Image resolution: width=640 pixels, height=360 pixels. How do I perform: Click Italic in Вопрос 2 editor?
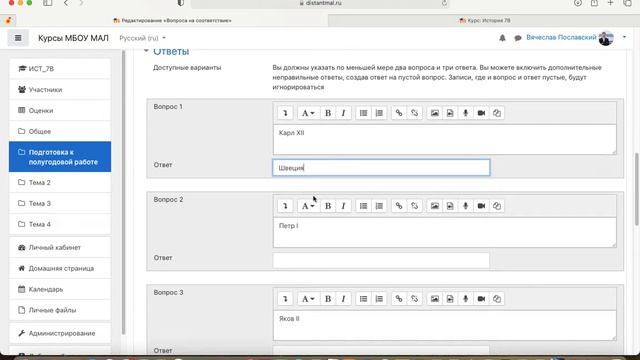click(343, 206)
